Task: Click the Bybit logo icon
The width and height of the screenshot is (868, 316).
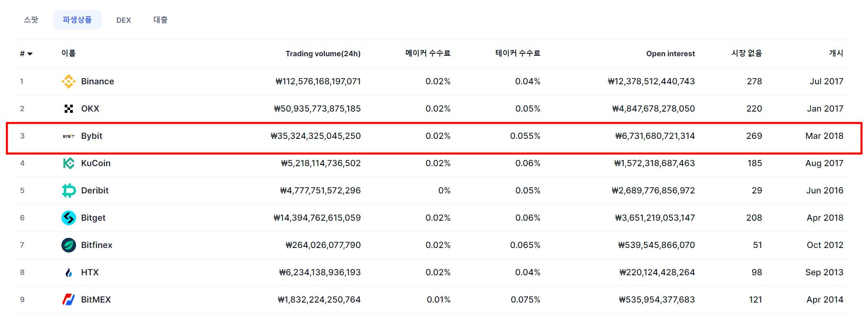Action: pos(68,136)
